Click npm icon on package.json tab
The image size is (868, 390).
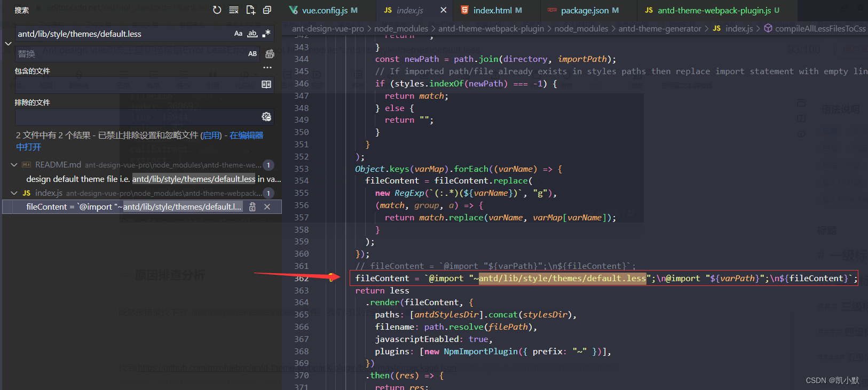tap(552, 10)
